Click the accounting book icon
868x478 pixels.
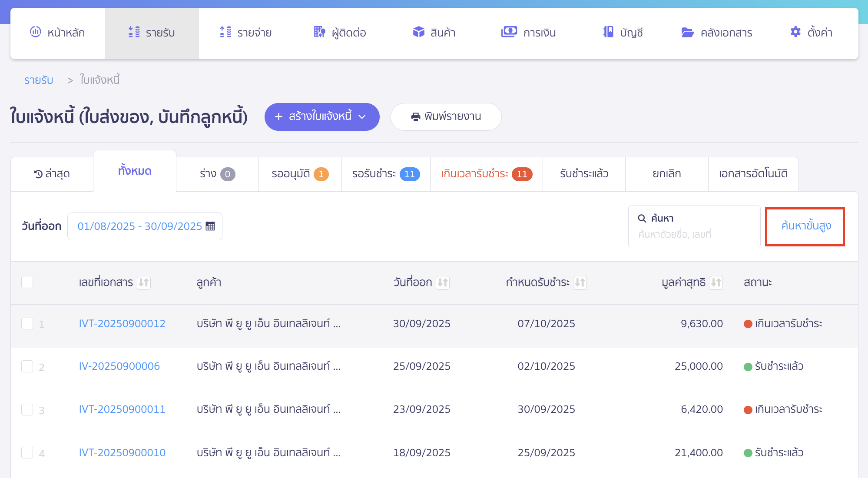click(608, 32)
